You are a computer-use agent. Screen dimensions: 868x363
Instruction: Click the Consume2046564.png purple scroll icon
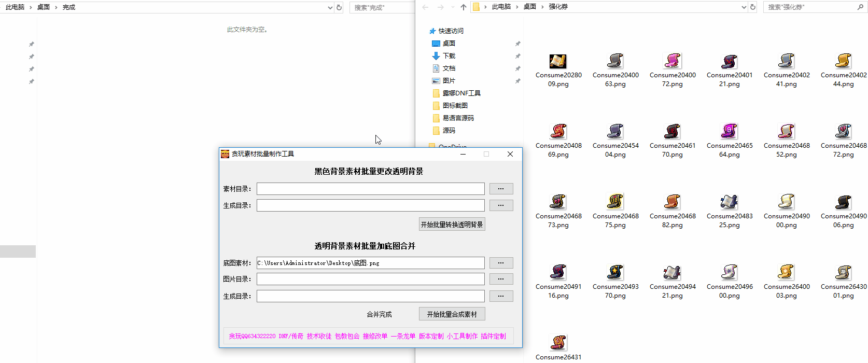(729, 131)
